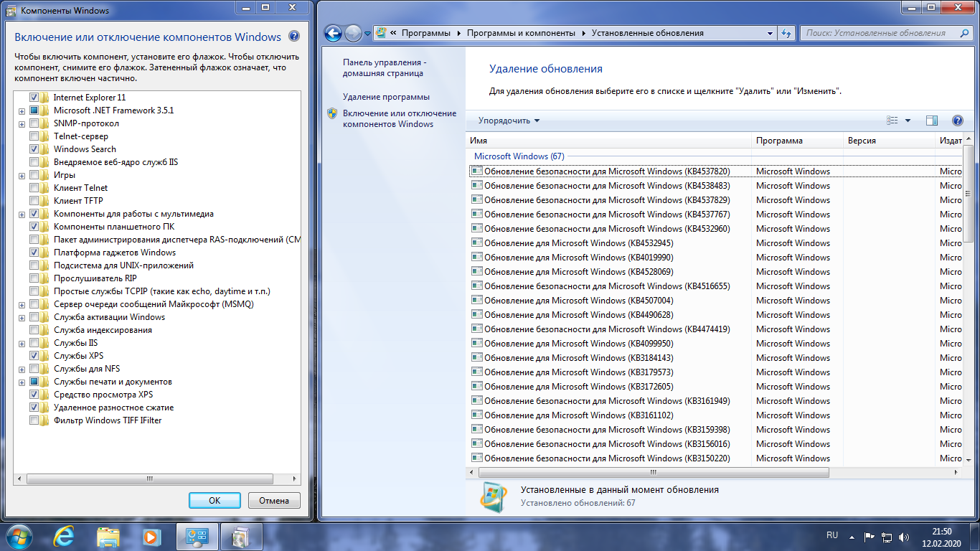Switch to Control Panel taskbar button
The width and height of the screenshot is (980, 551).
click(197, 536)
